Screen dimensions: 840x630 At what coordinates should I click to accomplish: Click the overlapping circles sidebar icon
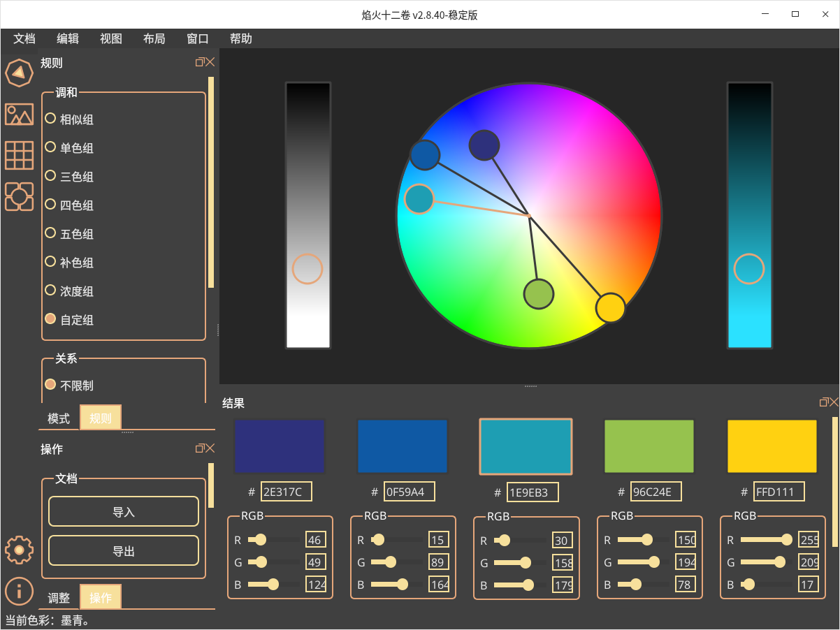point(19,196)
